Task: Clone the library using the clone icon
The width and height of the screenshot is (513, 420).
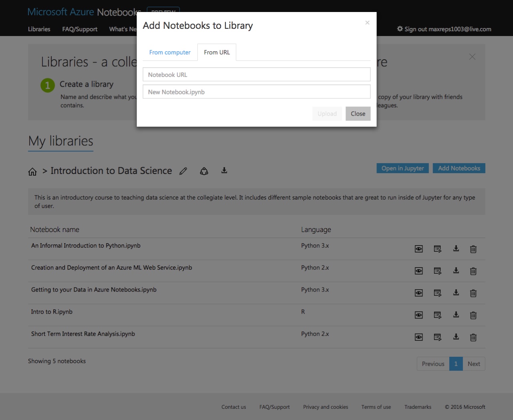Action: 204,171
